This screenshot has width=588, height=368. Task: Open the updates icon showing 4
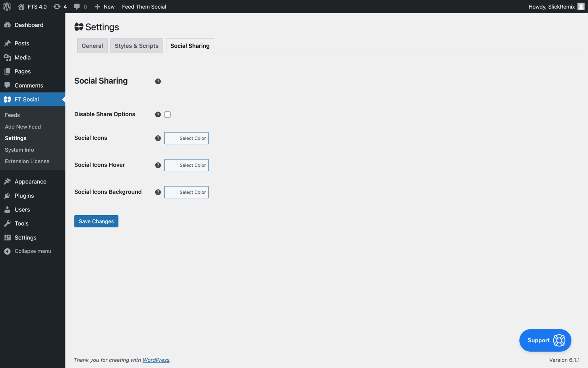pos(57,7)
